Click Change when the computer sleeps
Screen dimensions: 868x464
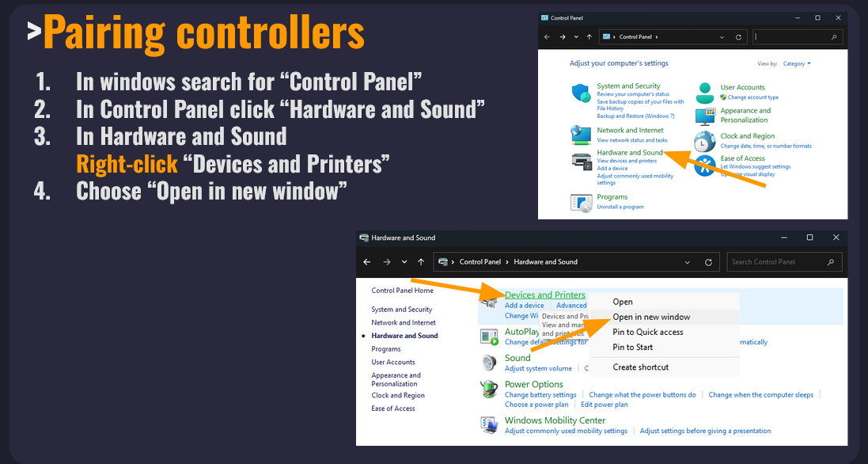(760, 395)
